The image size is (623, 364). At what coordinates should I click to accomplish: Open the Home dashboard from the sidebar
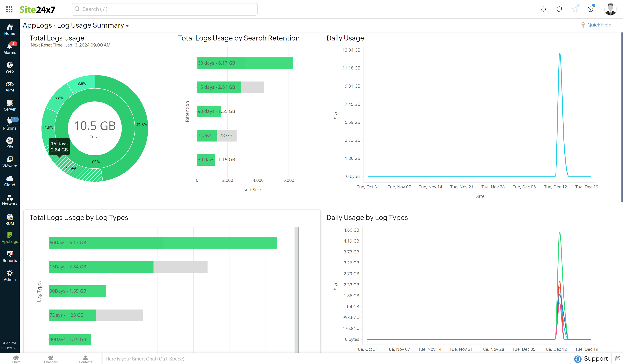click(9, 30)
